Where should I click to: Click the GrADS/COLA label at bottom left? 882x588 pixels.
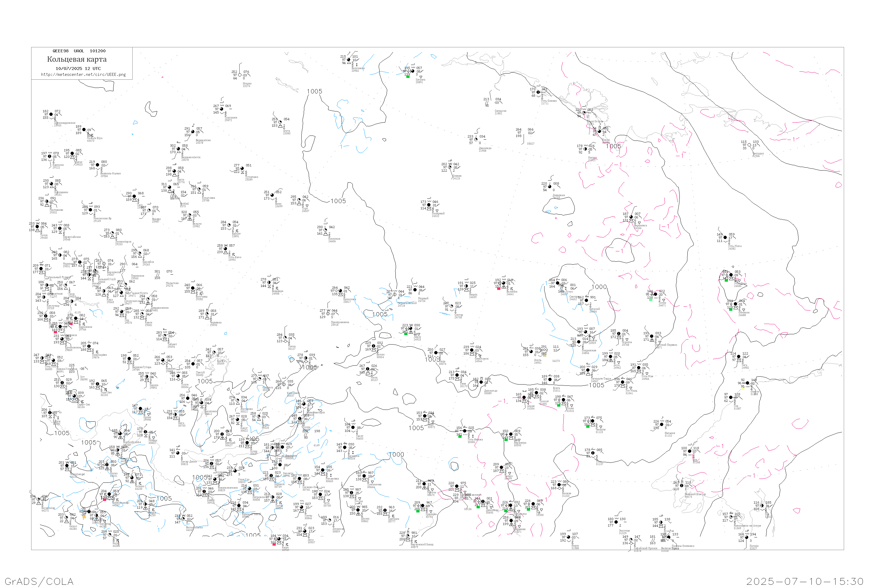(39, 581)
